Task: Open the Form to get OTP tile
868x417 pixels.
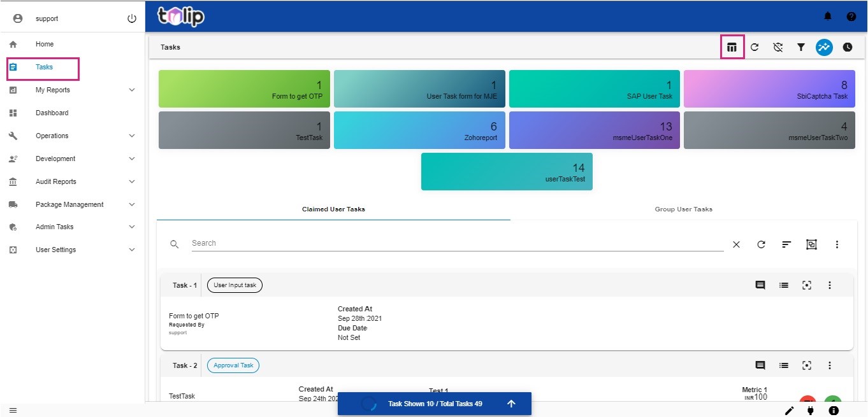Action: (x=244, y=88)
